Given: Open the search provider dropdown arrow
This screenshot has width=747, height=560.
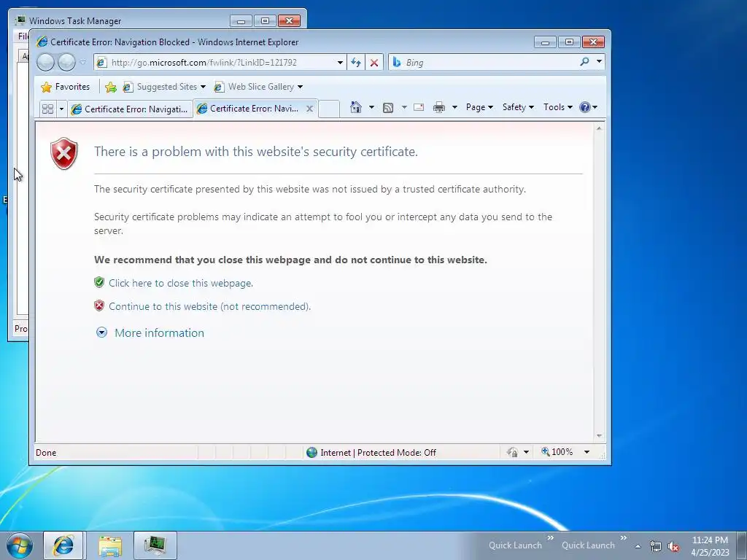Looking at the screenshot, I should pos(600,61).
